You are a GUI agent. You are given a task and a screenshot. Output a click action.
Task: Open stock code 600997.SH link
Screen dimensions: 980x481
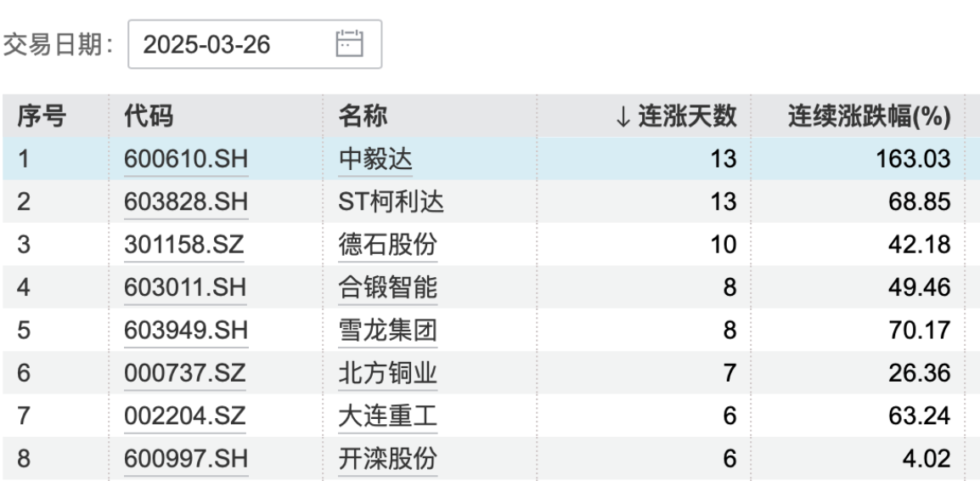tap(185, 459)
